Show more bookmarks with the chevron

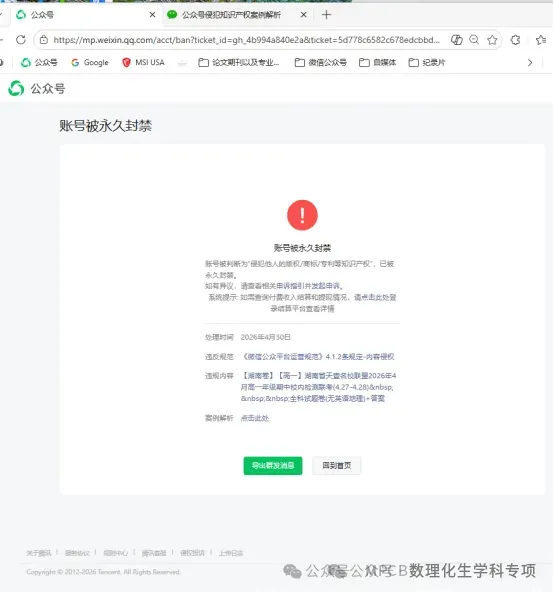(x=530, y=62)
